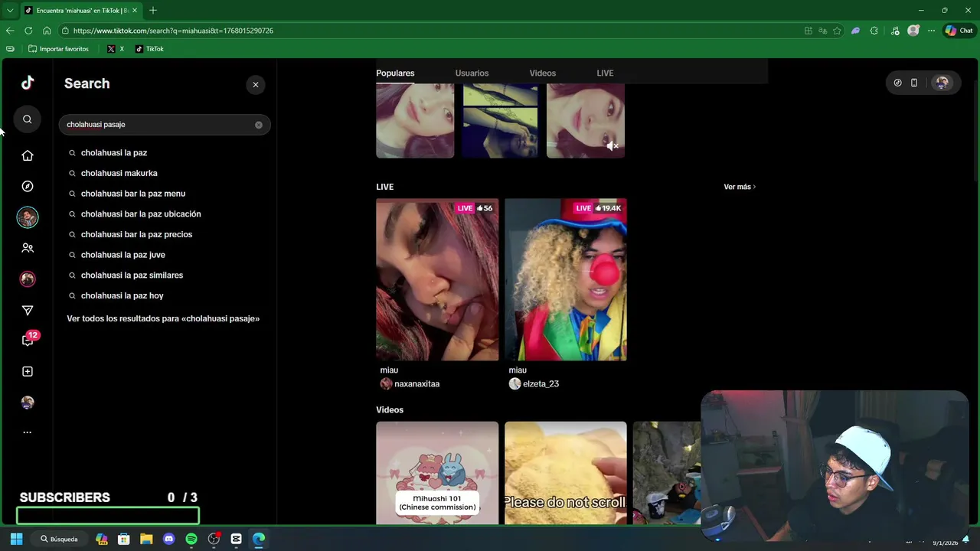Select suggestion 'cholahuasi makurka'
The height and width of the screenshot is (551, 980).
click(x=119, y=174)
